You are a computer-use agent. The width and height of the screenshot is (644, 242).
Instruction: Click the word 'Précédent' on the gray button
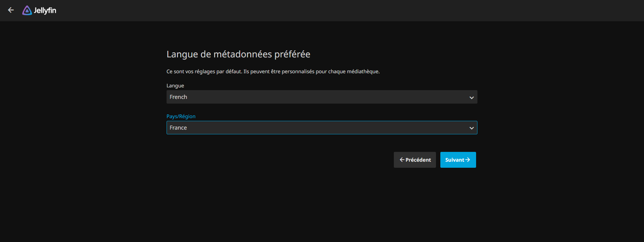pos(418,160)
